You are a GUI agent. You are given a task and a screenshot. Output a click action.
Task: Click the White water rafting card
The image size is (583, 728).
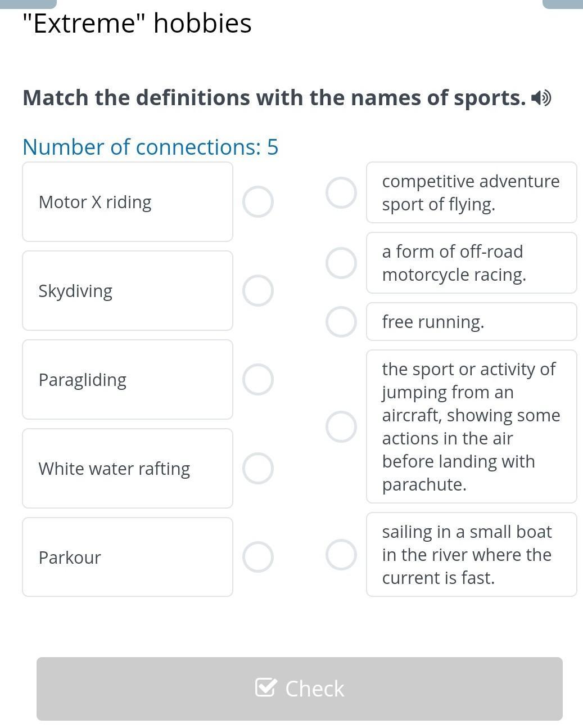[128, 469]
